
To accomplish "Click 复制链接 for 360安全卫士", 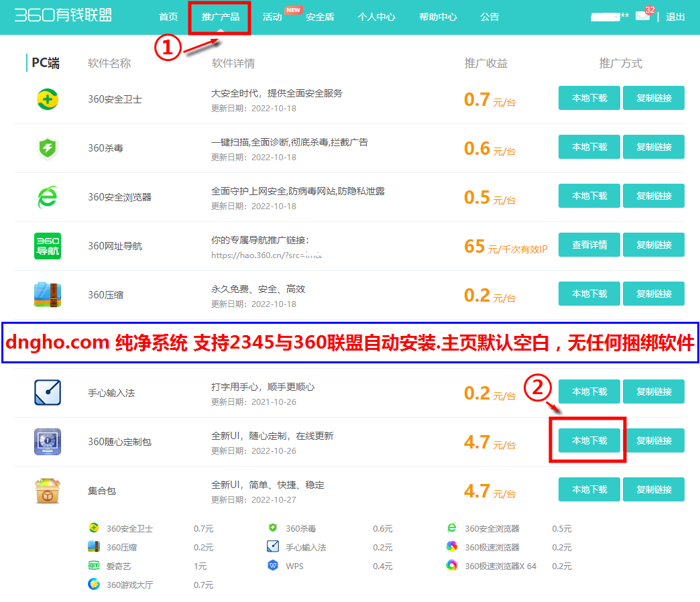I will pos(654,98).
